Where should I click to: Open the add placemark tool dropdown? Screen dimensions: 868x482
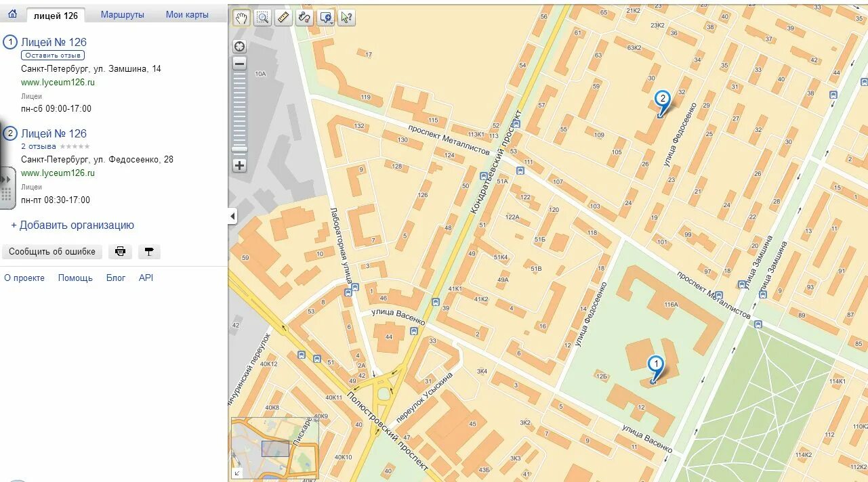(326, 18)
